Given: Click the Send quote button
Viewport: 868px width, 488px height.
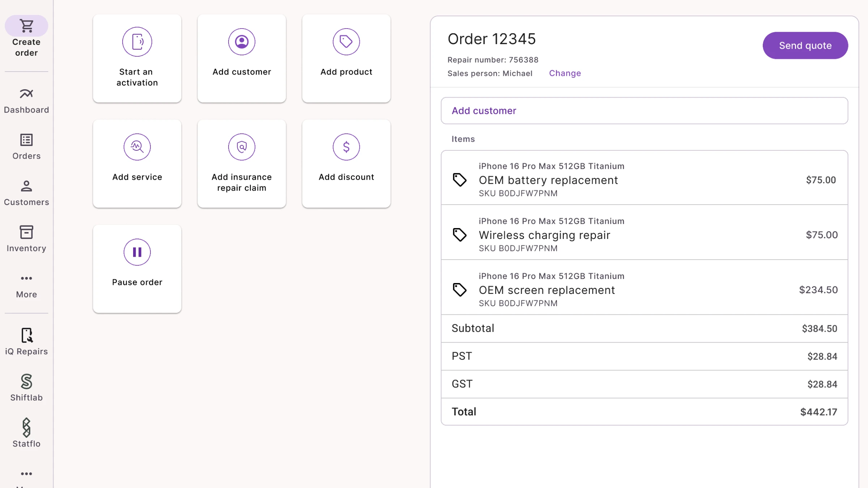Looking at the screenshot, I should [x=805, y=46].
